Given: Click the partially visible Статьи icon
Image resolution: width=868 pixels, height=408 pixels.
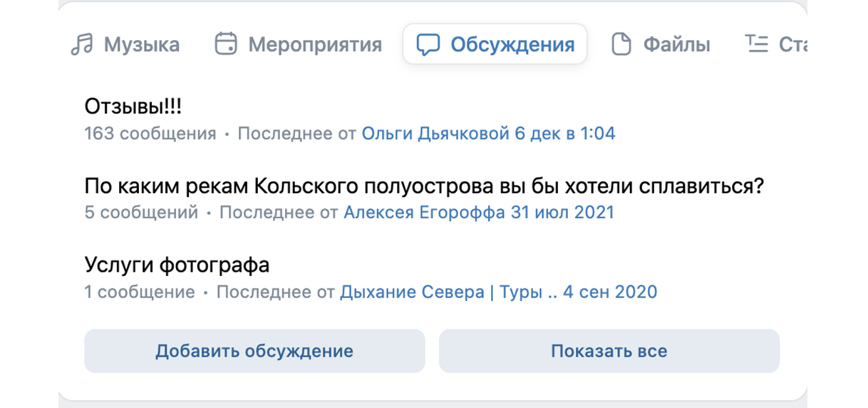Looking at the screenshot, I should [757, 44].
